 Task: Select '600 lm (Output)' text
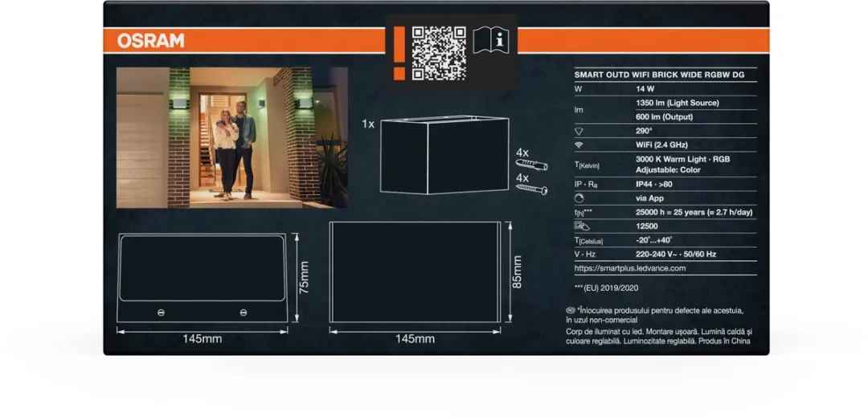pyautogui.click(x=665, y=117)
